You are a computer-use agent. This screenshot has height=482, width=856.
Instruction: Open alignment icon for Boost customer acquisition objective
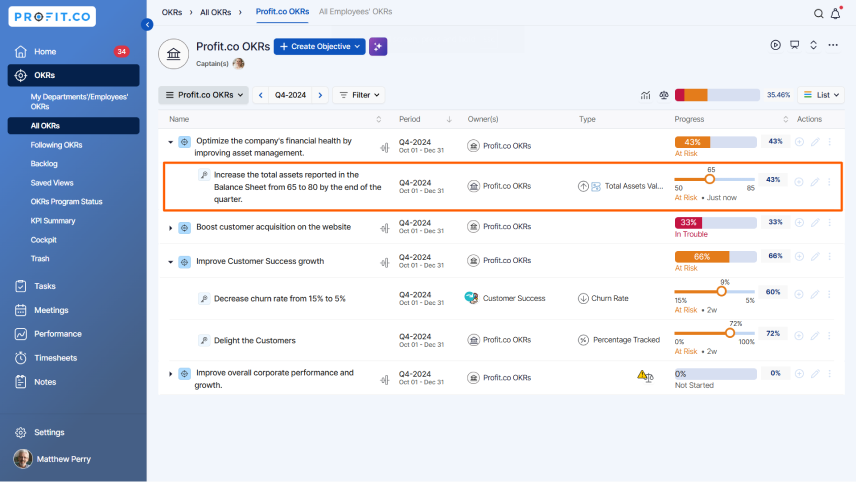[385, 228]
